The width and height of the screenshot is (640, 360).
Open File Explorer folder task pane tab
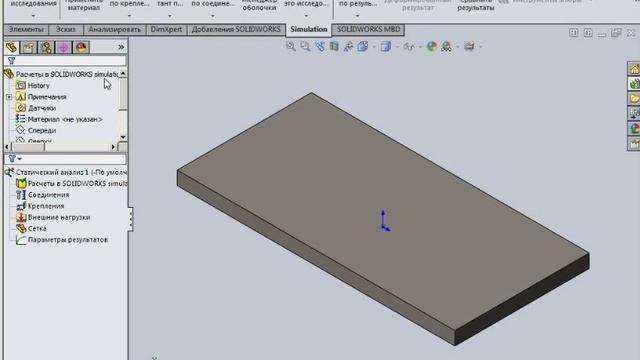point(634,99)
